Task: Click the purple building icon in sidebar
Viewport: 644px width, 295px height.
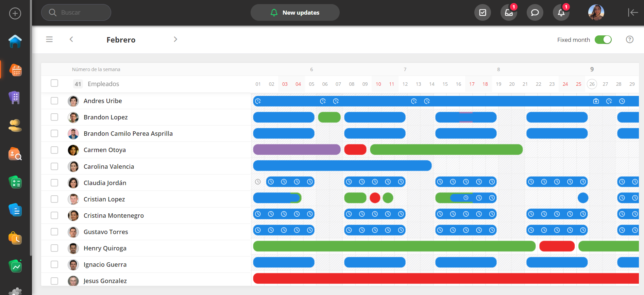Action: coord(15,98)
